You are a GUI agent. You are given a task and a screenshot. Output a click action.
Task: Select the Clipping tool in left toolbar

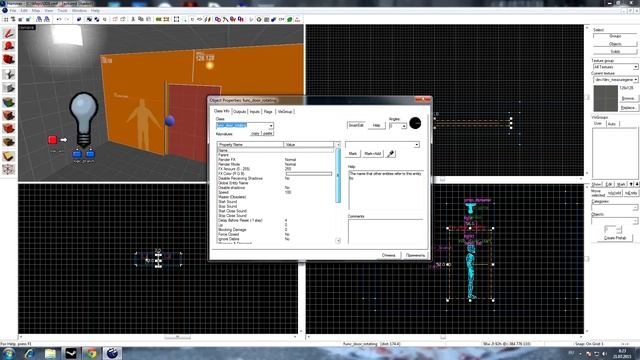coord(9,156)
